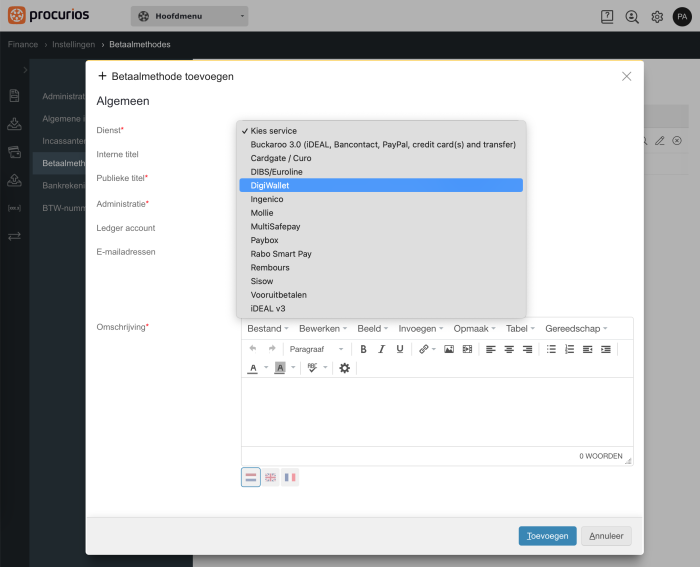Open text color dropdown arrow
The height and width of the screenshot is (567, 700).
(266, 367)
